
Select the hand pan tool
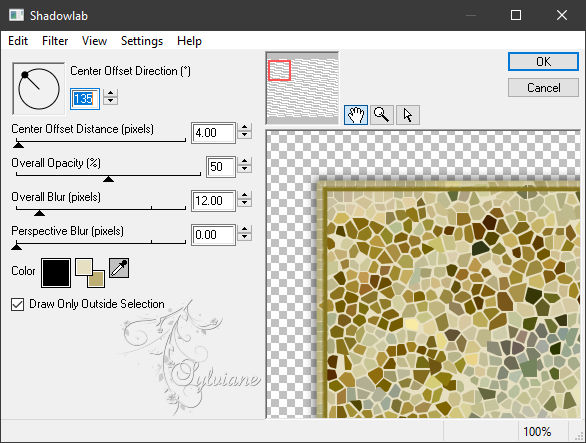pyautogui.click(x=355, y=115)
